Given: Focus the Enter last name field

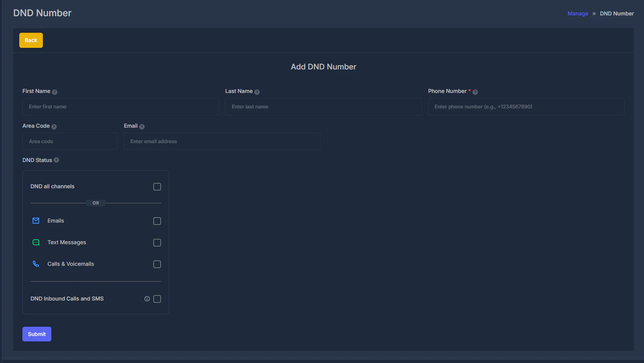Looking at the screenshot, I should point(324,106).
